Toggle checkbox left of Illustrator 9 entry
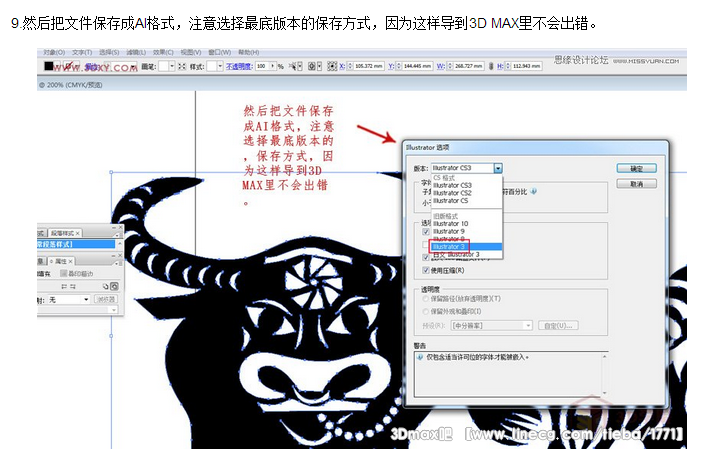Screen dimensions: 712x451 (x=425, y=232)
